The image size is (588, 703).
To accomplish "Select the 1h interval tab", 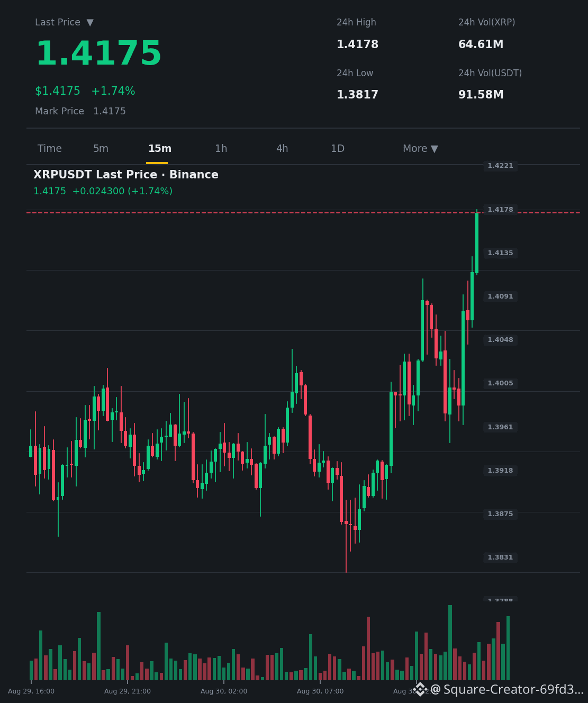I will 221,149.
